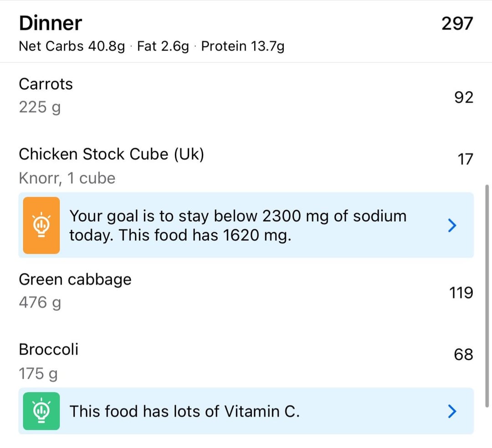Viewport: 492px width, 448px height.
Task: Tap Dinner total calories 297
Action: coord(457,24)
